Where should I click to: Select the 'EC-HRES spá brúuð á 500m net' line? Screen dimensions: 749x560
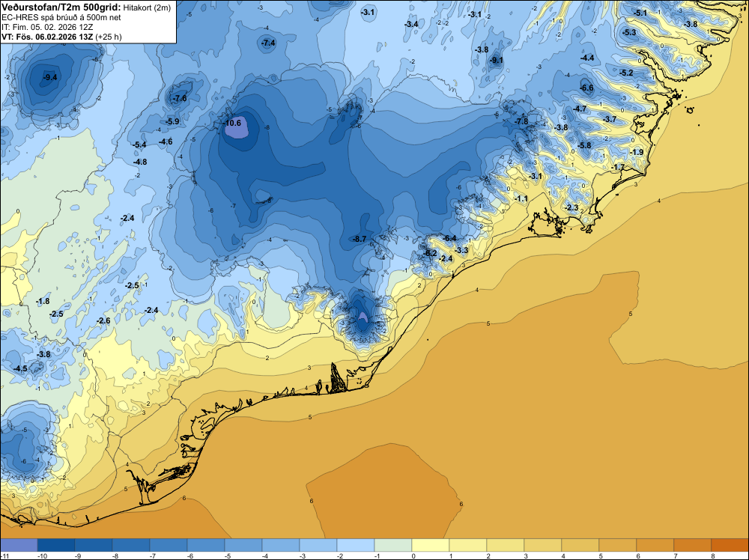[x=61, y=17]
